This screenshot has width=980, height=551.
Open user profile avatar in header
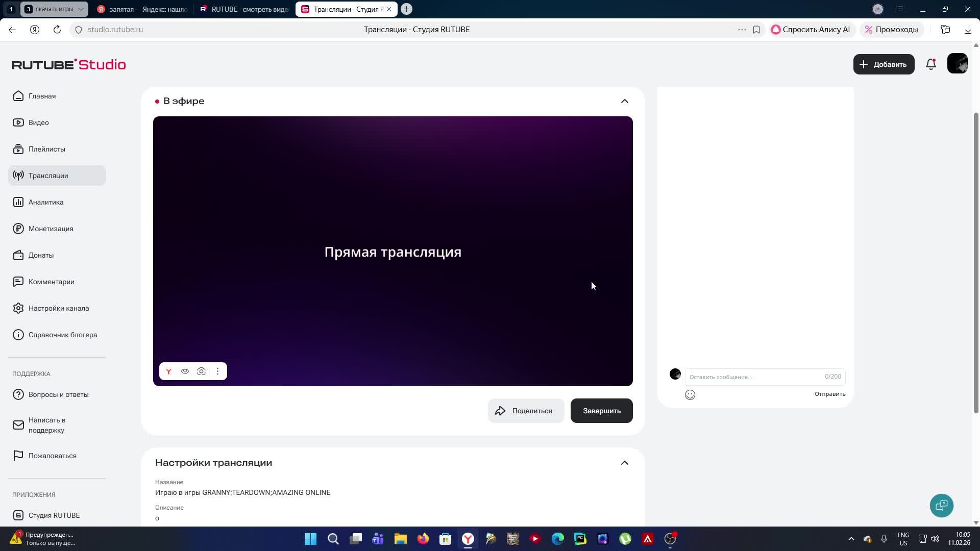click(x=957, y=64)
